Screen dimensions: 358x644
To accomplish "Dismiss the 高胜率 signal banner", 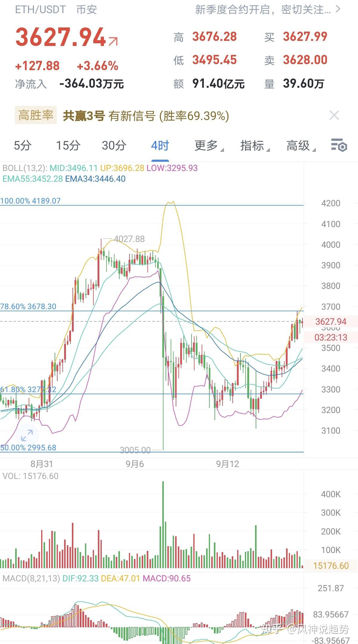I will tap(334, 115).
